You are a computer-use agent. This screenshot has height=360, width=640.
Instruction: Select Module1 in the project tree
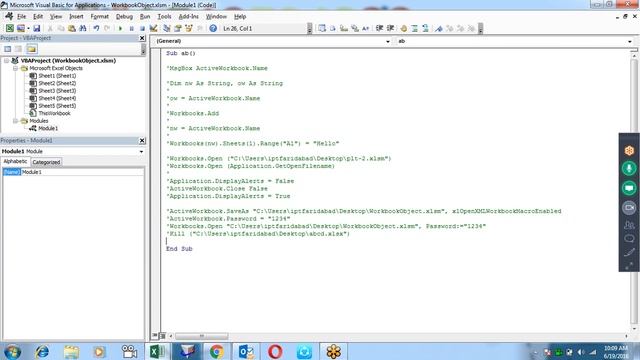coord(48,128)
